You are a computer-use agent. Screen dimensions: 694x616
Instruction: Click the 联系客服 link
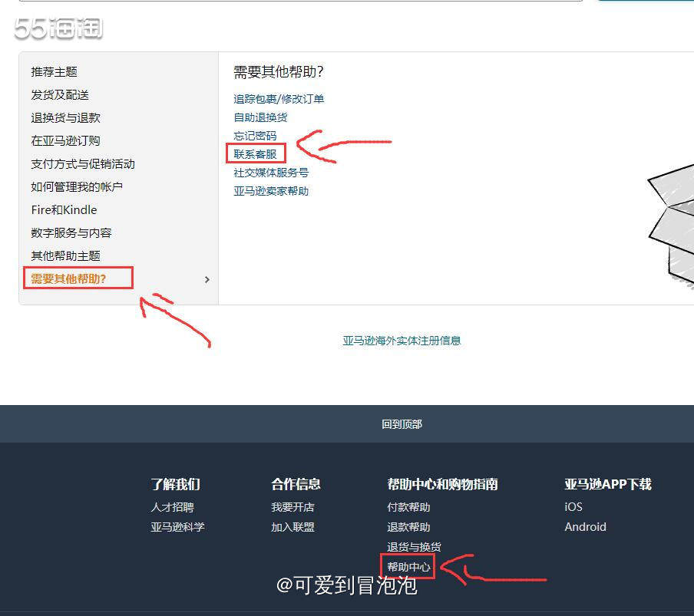[255, 154]
